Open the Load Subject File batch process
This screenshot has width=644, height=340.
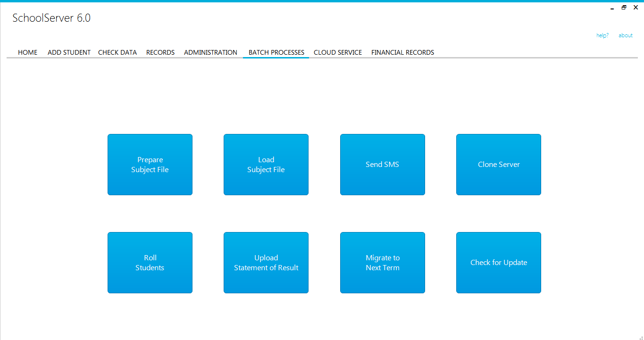coord(266,165)
